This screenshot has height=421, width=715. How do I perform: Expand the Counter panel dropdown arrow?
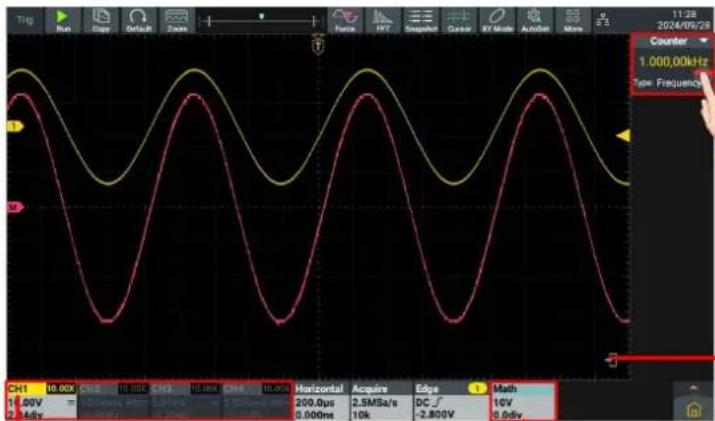click(705, 41)
